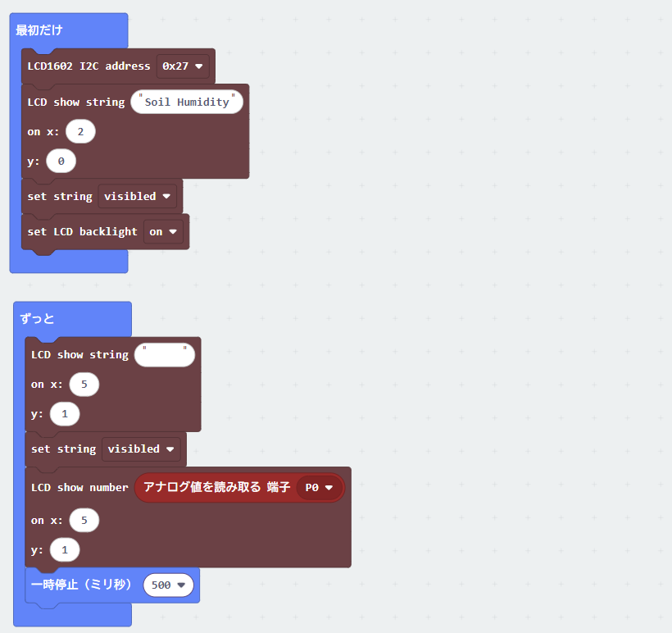Select y value 1 of LCD show number
Screen dimensions: 672x633
[x=65, y=550]
